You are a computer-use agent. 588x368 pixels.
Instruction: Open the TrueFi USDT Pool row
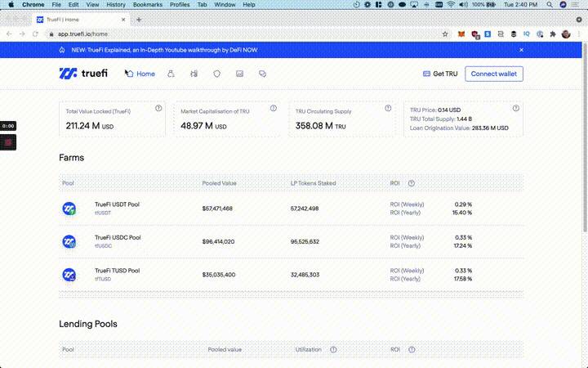291,209
